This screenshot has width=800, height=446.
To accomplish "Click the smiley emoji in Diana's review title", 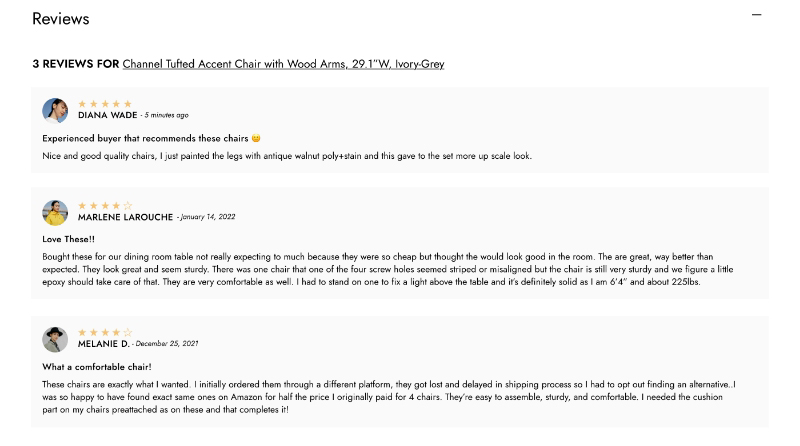I will tap(256, 138).
